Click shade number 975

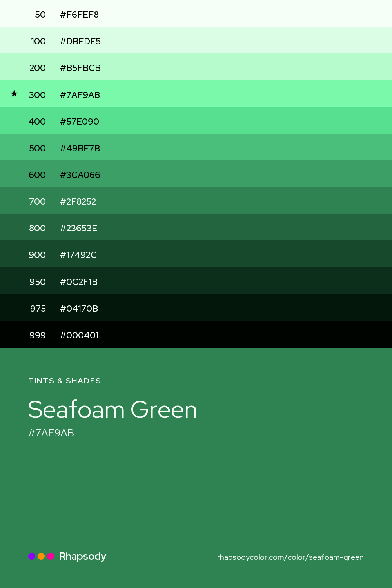[x=38, y=309]
